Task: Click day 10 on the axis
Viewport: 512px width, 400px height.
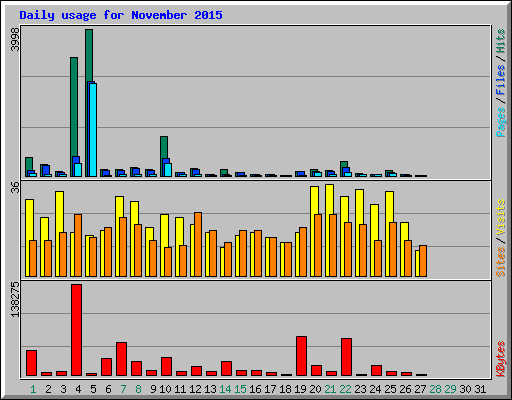Action: tap(165, 389)
